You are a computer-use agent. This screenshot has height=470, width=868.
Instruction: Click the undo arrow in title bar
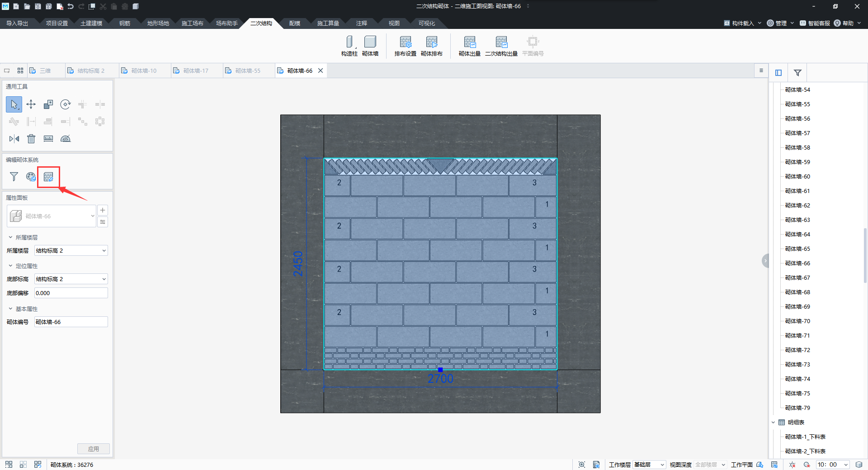pyautogui.click(x=71, y=6)
